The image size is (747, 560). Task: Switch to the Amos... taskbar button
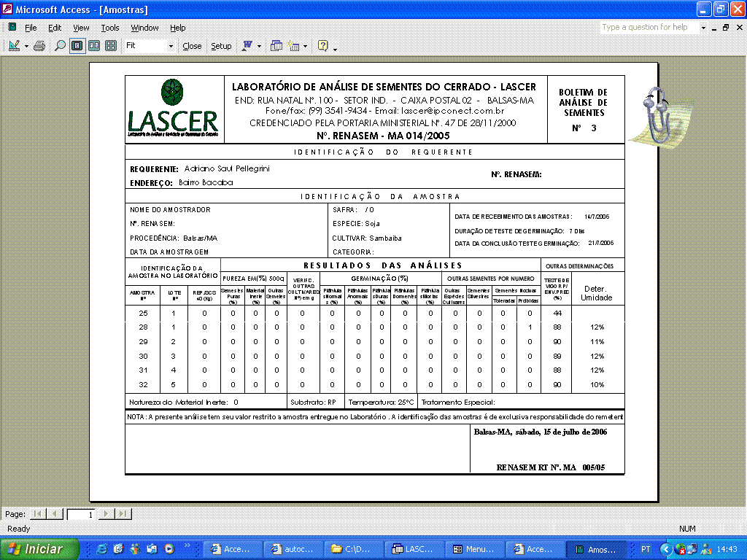(595, 549)
